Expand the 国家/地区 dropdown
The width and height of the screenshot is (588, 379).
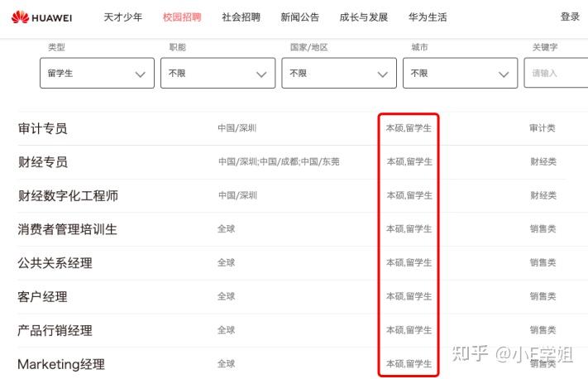(x=339, y=73)
